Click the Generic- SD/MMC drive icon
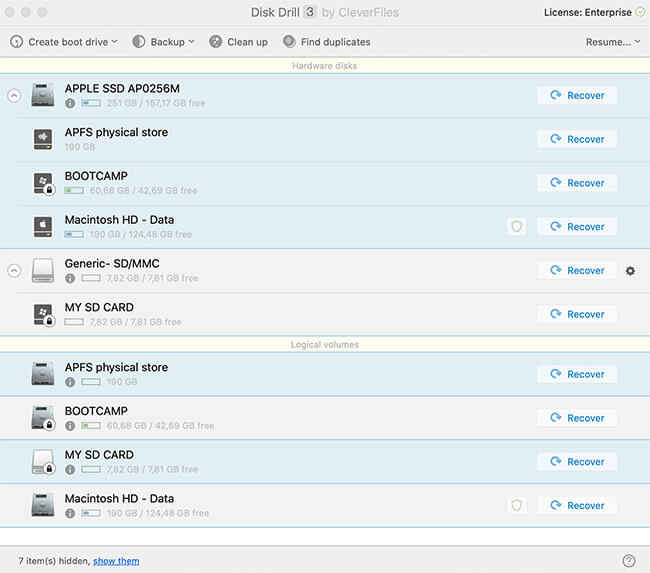The height and width of the screenshot is (573, 650). tap(43, 270)
